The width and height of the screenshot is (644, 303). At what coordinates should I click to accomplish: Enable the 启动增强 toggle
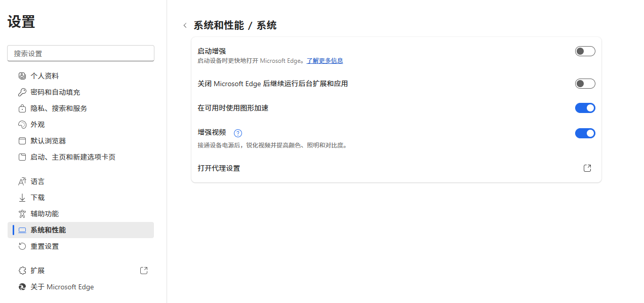585,51
